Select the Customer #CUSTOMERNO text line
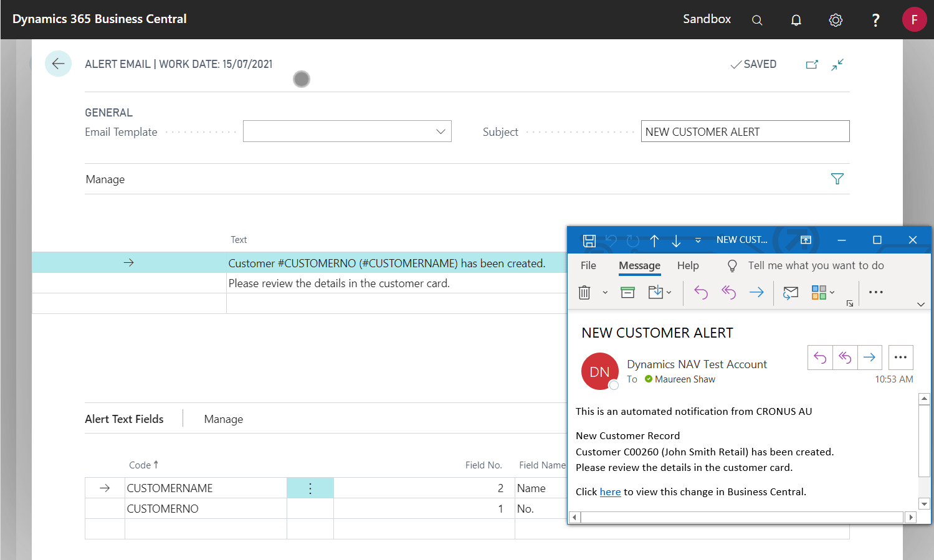Screen dimensions: 934x560 tap(386, 263)
